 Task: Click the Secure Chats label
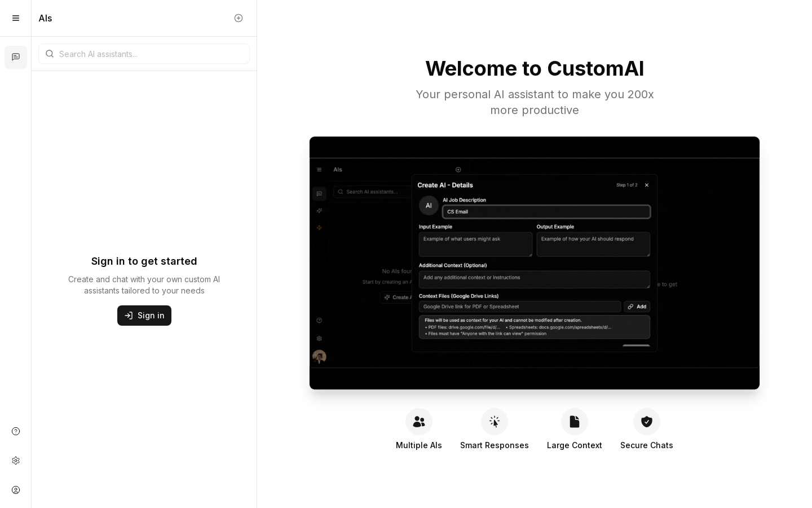[x=647, y=445]
